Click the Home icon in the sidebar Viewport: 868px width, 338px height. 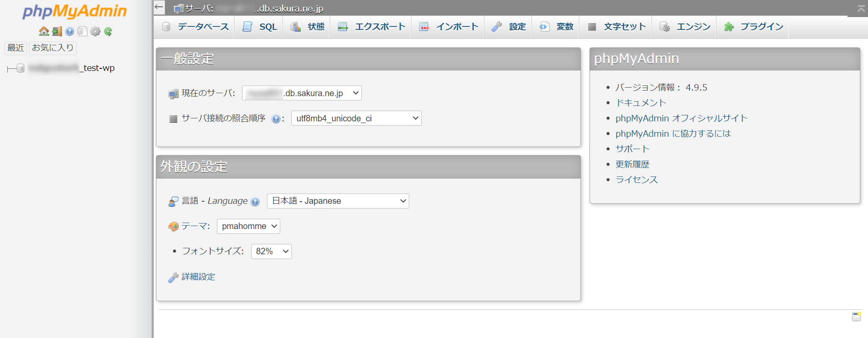(x=44, y=31)
